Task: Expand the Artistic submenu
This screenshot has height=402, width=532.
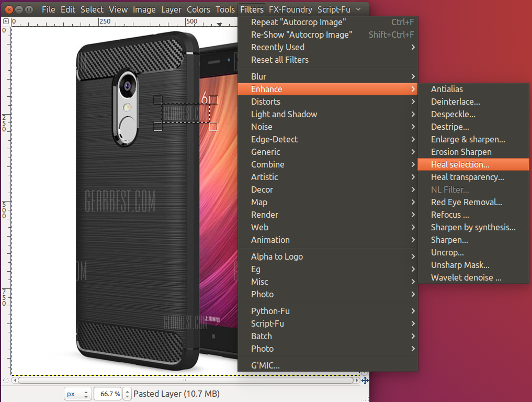Action: coord(328,177)
